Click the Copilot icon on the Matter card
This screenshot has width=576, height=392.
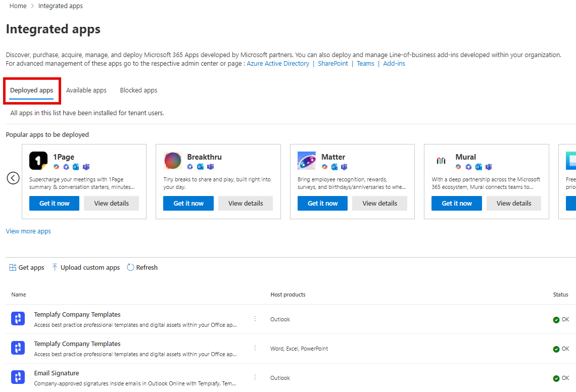point(324,167)
